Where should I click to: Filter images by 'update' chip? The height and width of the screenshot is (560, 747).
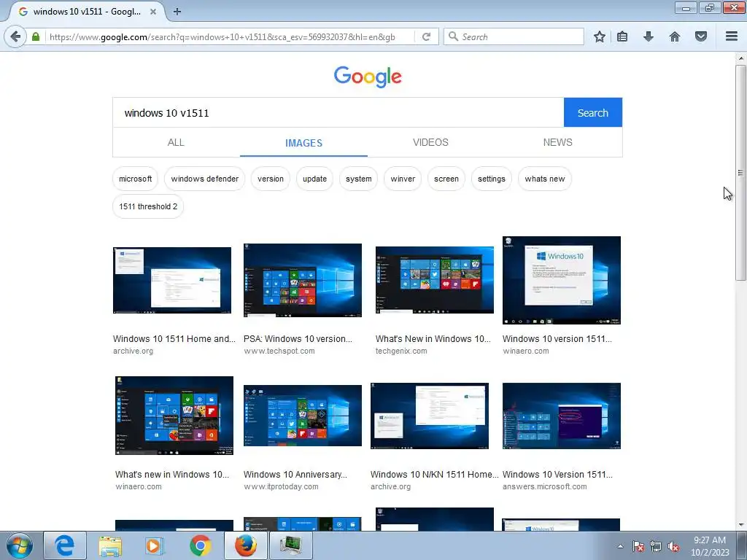pos(315,179)
